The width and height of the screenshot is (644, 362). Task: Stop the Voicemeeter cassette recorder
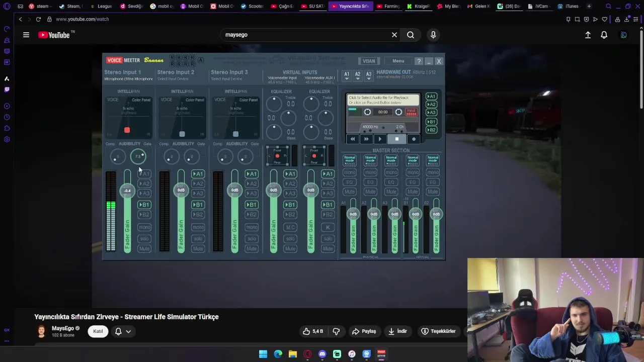click(396, 139)
